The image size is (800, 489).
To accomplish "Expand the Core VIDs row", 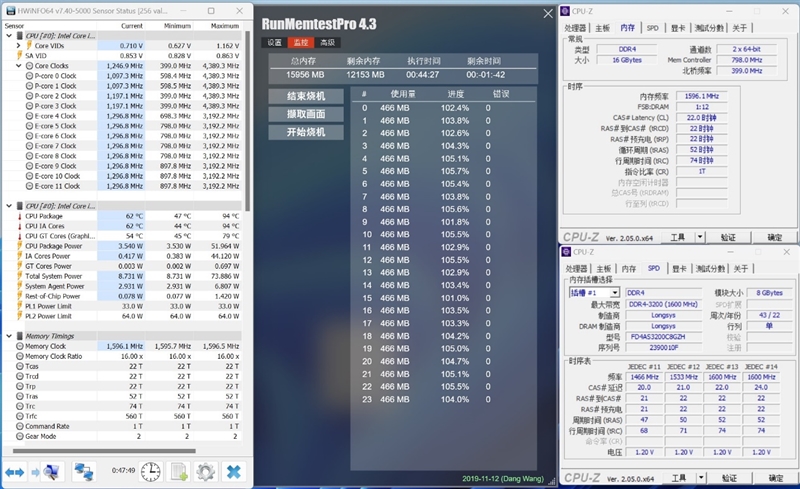I will pos(19,45).
